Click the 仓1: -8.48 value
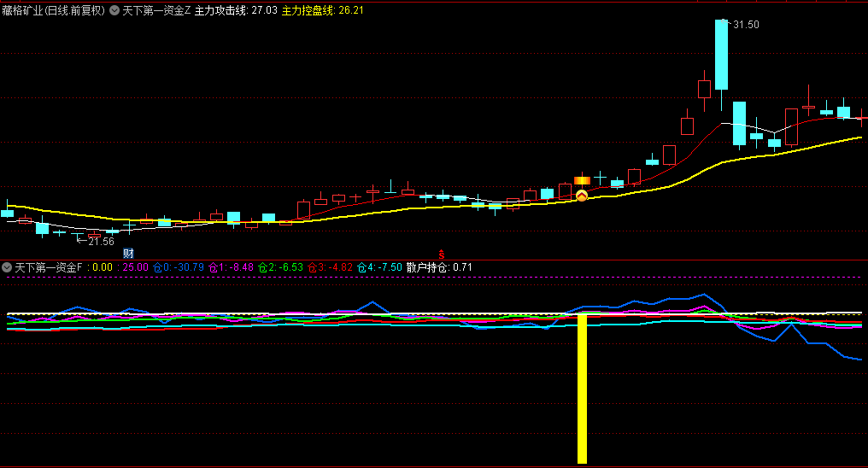The height and width of the screenshot is (468, 868). pyautogui.click(x=231, y=267)
